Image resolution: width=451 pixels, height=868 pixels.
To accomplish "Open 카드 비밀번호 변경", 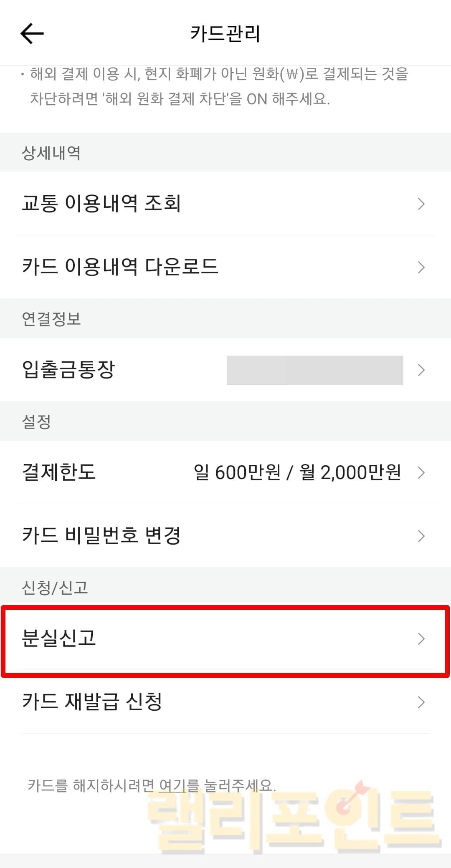I will point(101,535).
